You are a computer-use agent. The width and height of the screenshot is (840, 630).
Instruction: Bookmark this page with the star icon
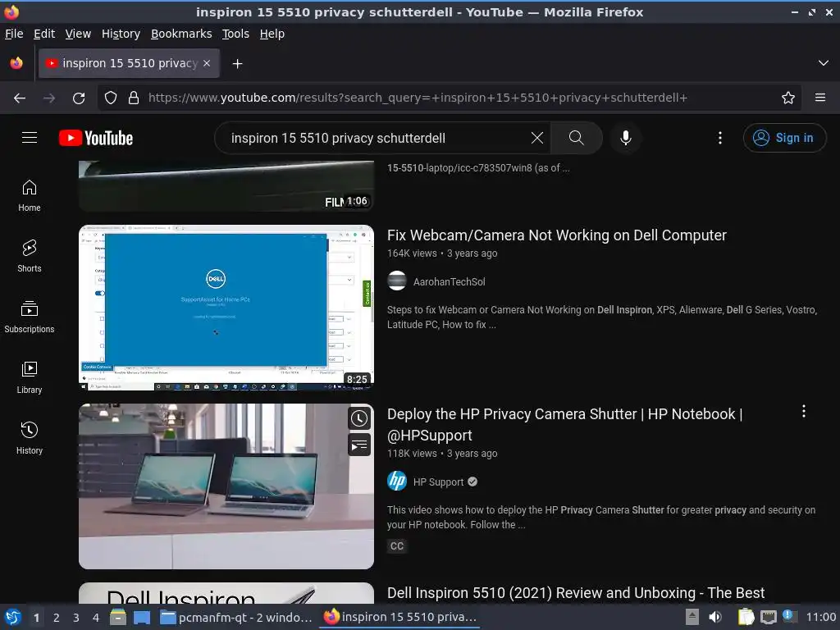pos(788,98)
